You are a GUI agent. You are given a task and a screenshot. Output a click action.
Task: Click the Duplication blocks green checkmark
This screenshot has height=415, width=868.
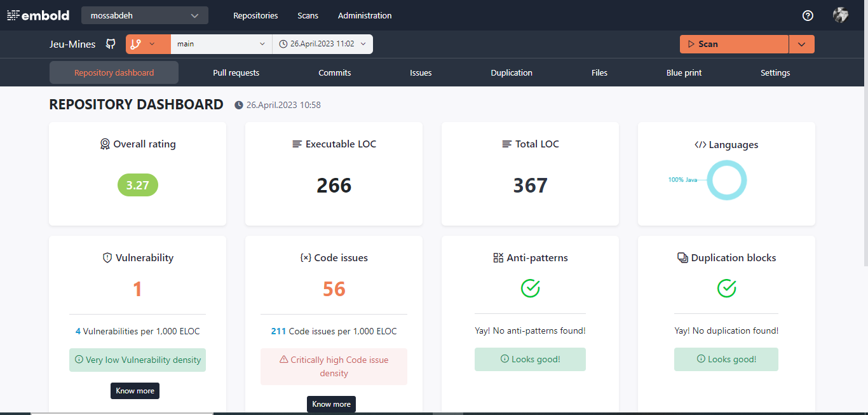(726, 288)
